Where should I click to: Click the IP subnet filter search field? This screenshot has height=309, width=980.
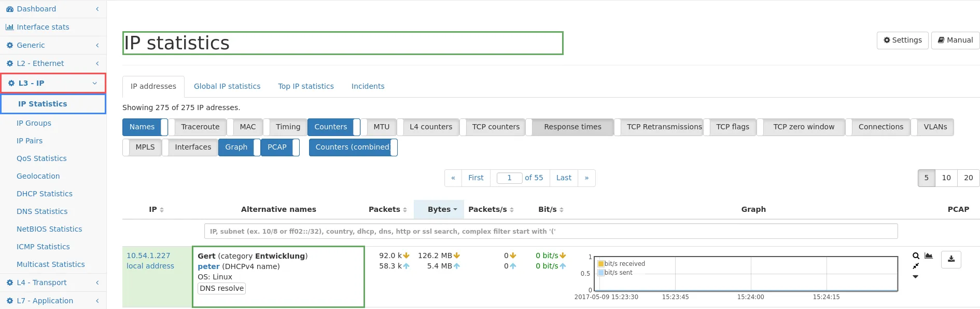[551, 232]
